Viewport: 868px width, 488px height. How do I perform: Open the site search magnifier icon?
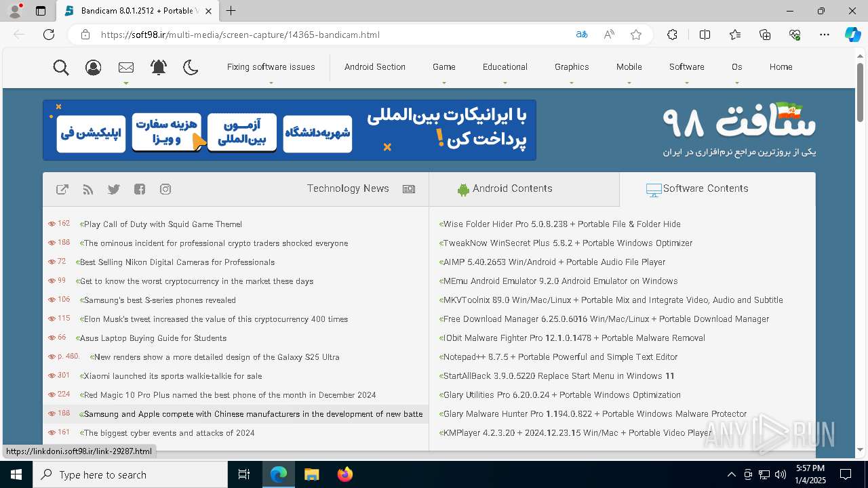[61, 67]
